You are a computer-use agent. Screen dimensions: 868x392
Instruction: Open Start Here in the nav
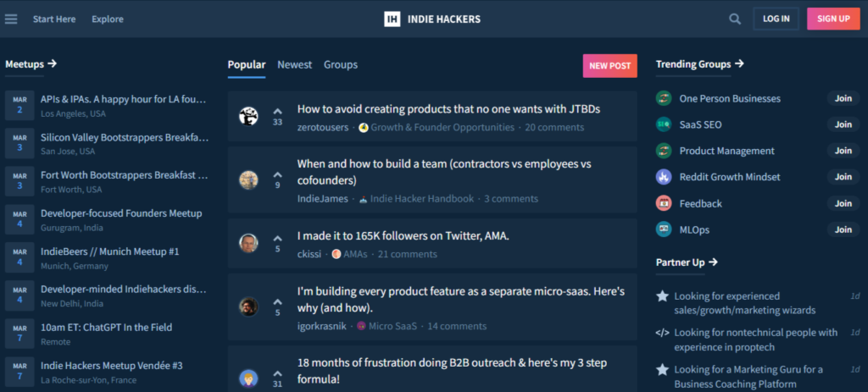[x=54, y=19]
